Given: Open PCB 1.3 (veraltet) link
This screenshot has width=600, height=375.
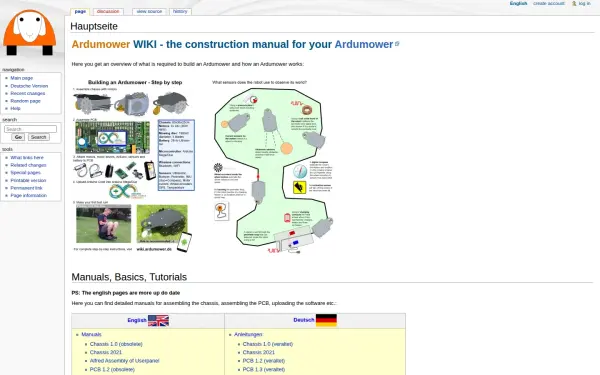Looking at the screenshot, I should pos(264,370).
